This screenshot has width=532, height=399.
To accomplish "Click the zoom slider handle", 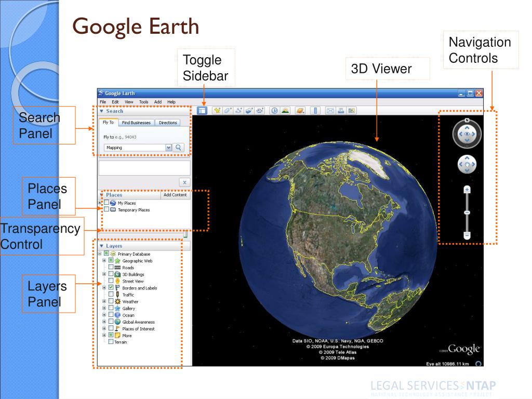I will point(467,212).
